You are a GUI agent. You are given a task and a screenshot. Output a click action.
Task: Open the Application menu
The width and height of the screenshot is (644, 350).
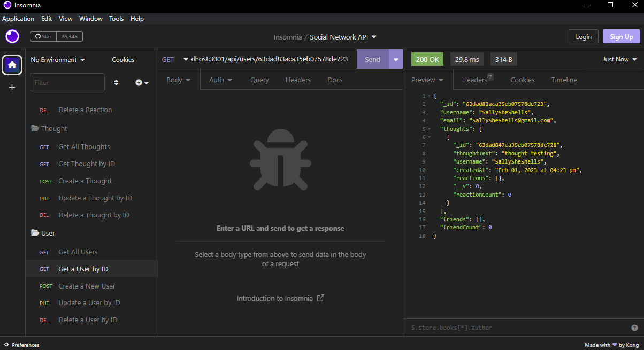click(18, 18)
